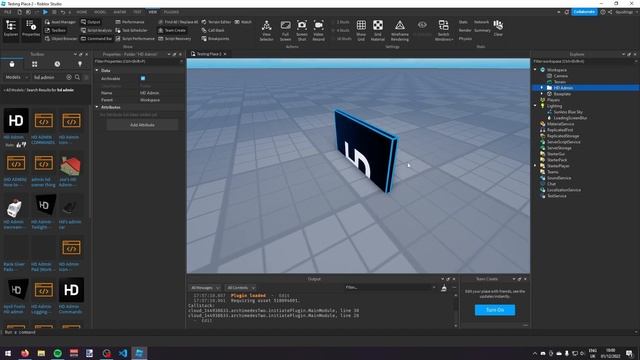Toggle the Team Create ribbon button
The width and height of the screenshot is (640, 360).
(172, 30)
